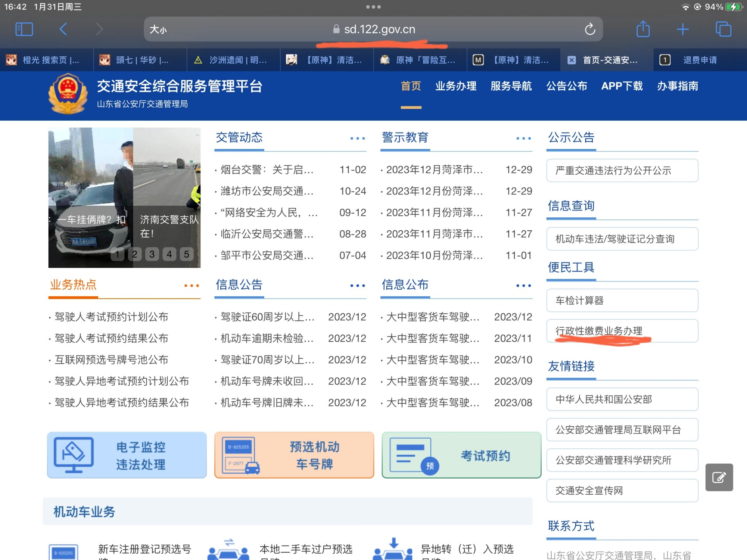Expand 警示教育 more dots
This screenshot has height=560, width=747.
pos(523,138)
